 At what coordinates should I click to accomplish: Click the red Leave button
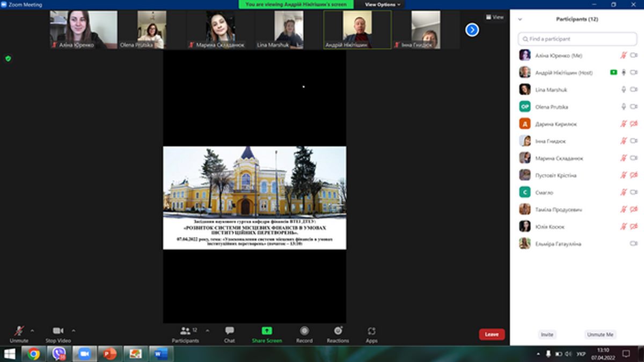click(492, 334)
